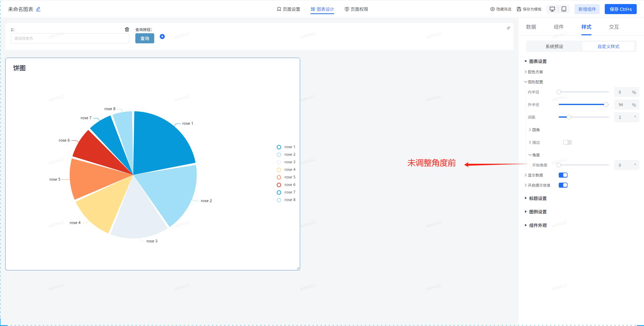Click the 开始角度 value field
The width and height of the screenshot is (644, 326).
point(626,165)
